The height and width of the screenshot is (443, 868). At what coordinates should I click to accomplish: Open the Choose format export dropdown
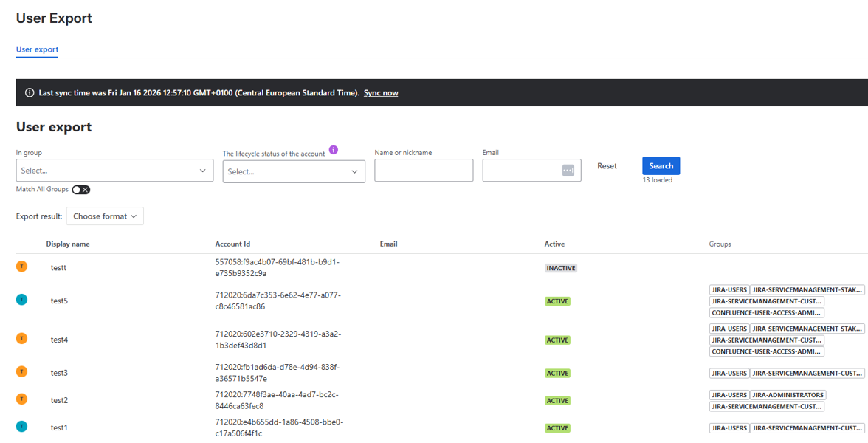pos(105,216)
